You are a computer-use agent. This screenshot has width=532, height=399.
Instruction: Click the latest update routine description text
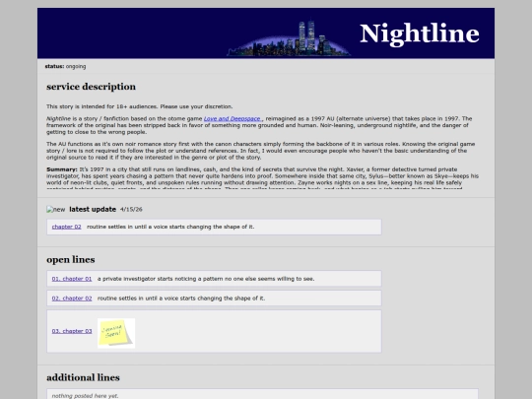[170, 227]
